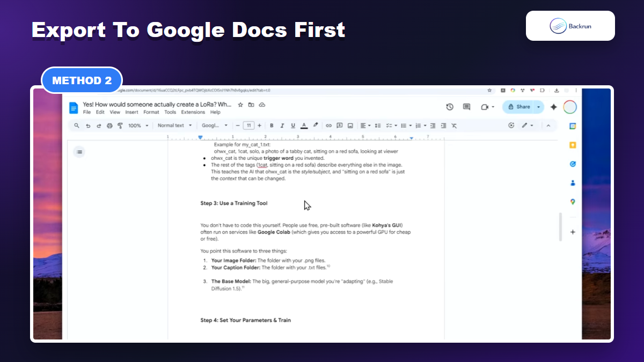Click the font size field showing 11
Viewport: 644px width, 362px height.
(248, 125)
